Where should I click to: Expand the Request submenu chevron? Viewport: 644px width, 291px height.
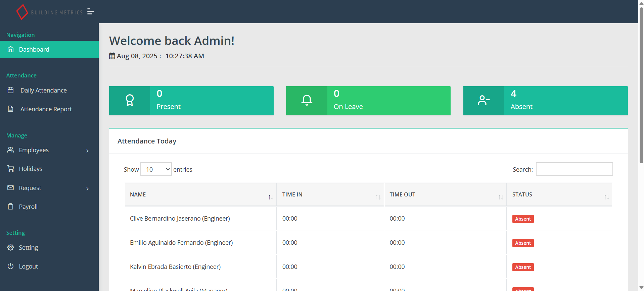pos(87,188)
